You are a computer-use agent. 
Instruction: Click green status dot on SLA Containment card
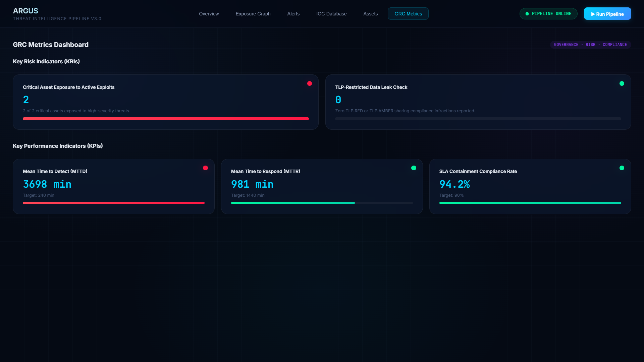pyautogui.click(x=622, y=168)
